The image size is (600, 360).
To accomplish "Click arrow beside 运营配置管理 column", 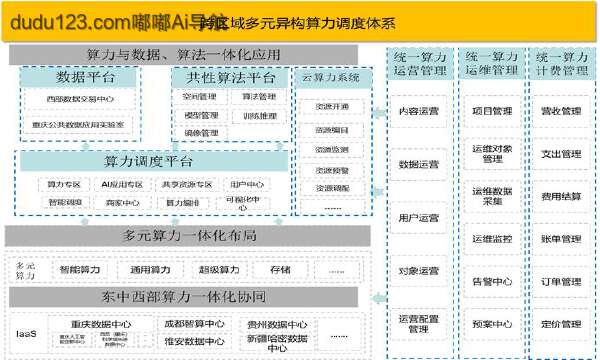I will coord(379,298).
